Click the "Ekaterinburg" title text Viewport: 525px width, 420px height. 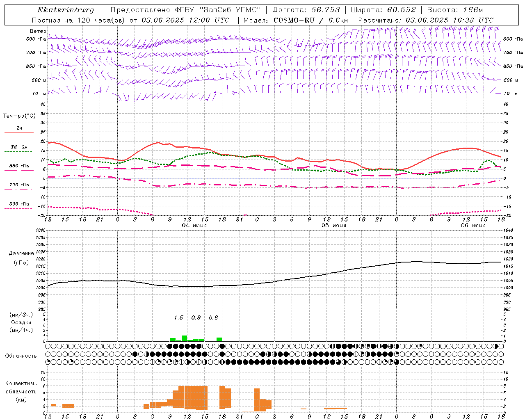pos(66,10)
